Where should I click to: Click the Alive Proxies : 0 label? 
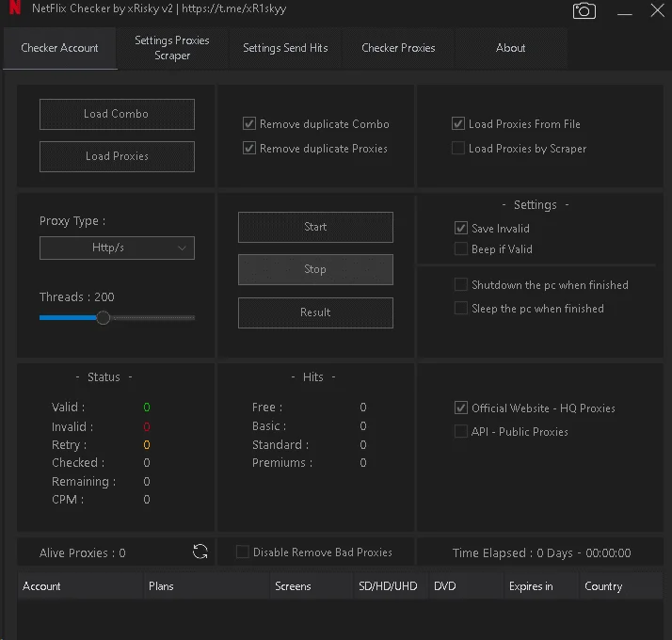click(82, 553)
